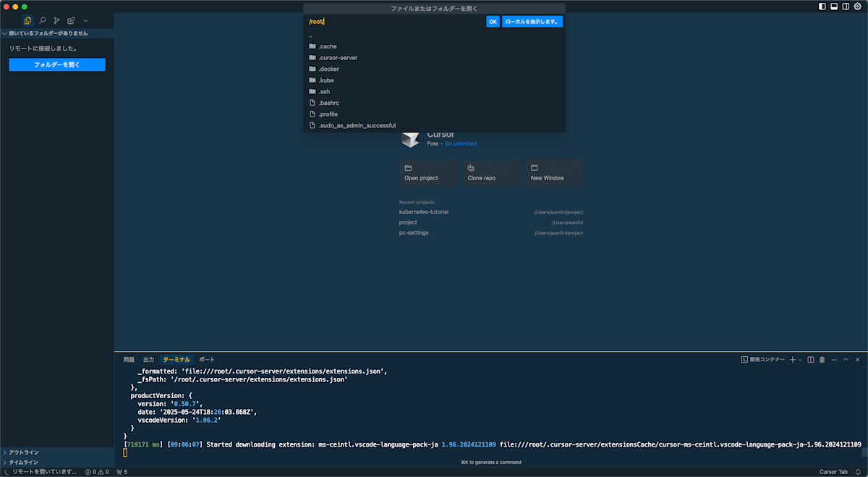This screenshot has width=868, height=477.
Task: Switch to the 問題 panel tab
Action: 129,360
